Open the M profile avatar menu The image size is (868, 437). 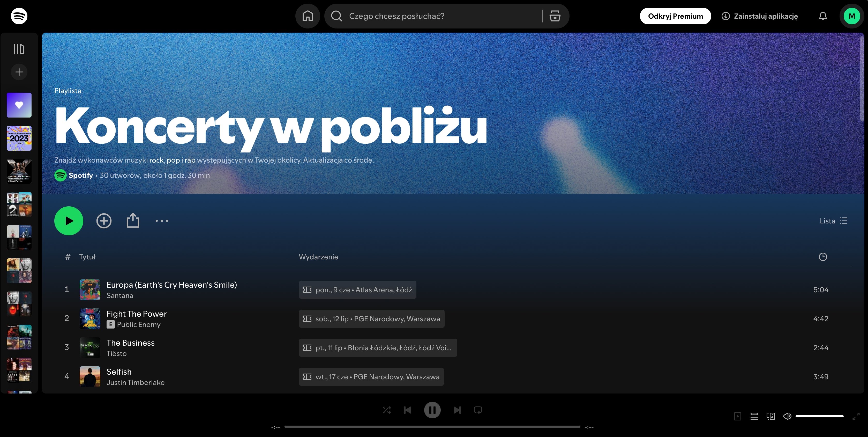point(852,16)
